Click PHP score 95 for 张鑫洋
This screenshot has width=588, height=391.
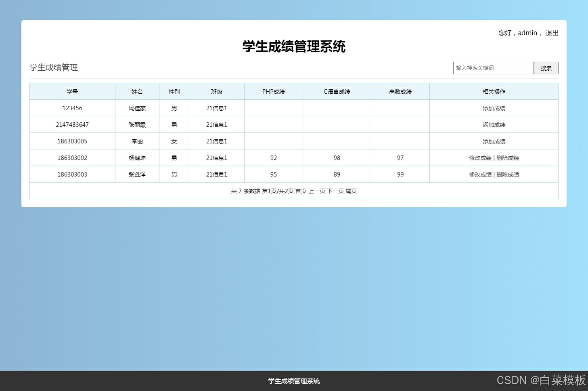click(274, 174)
